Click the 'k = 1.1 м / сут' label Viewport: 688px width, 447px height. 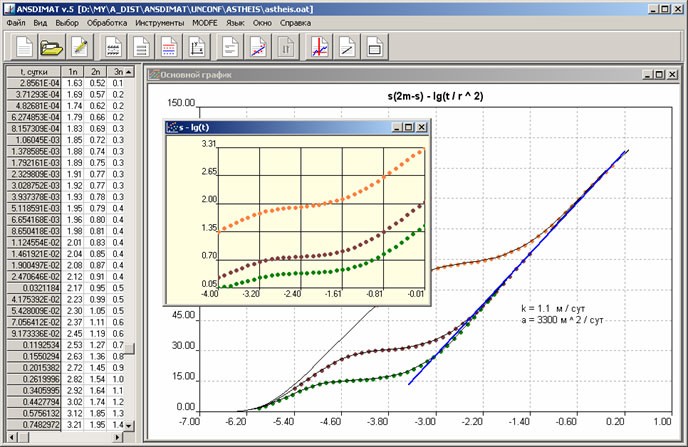point(553,309)
